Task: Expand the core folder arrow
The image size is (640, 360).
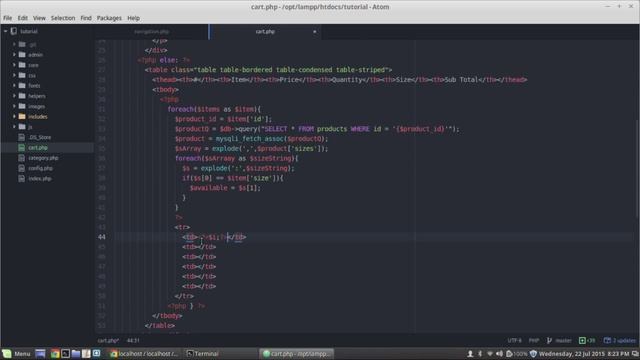Action: (x=14, y=65)
